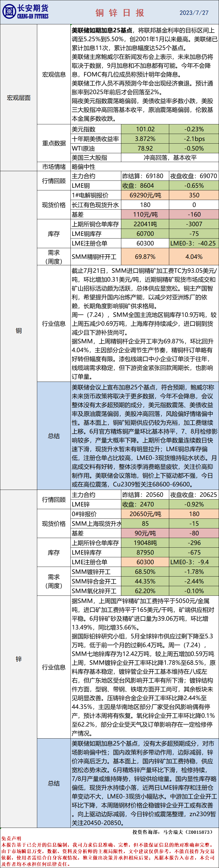Click the SMM上海现货升水 label
219x868 pixels.
(96, 524)
